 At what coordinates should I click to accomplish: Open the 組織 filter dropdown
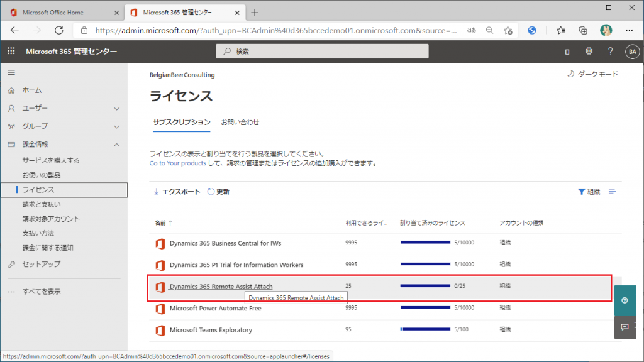(x=589, y=192)
